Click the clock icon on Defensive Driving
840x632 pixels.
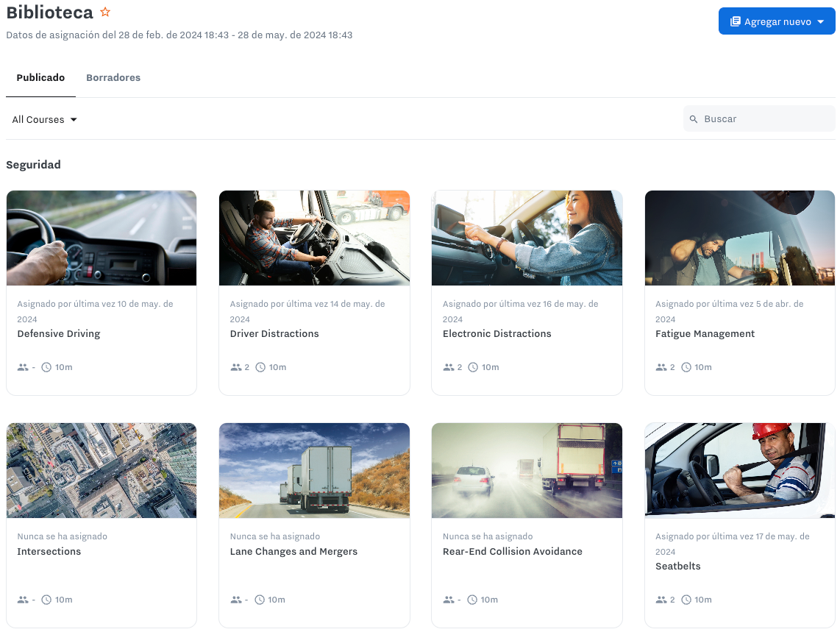pyautogui.click(x=46, y=367)
